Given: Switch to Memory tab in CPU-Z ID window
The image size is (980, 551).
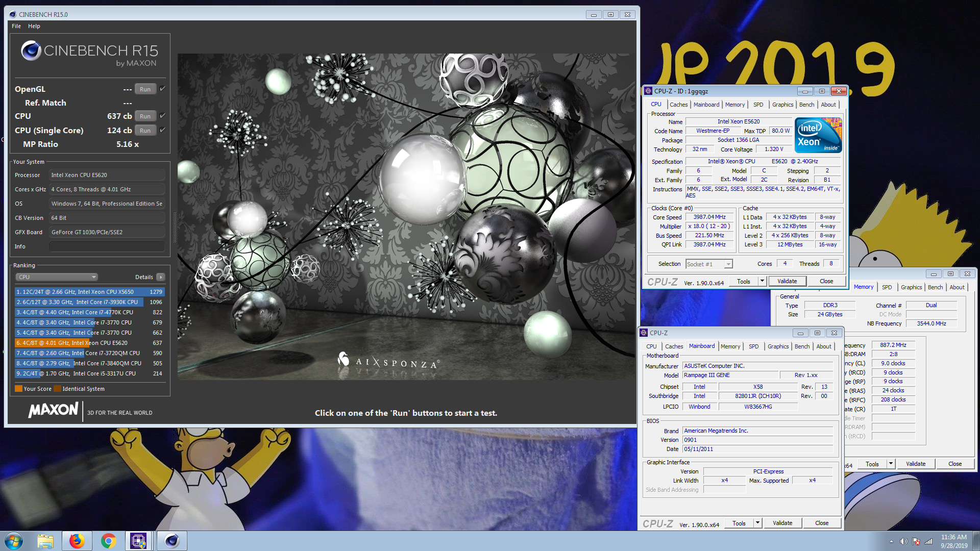Looking at the screenshot, I should 735,105.
